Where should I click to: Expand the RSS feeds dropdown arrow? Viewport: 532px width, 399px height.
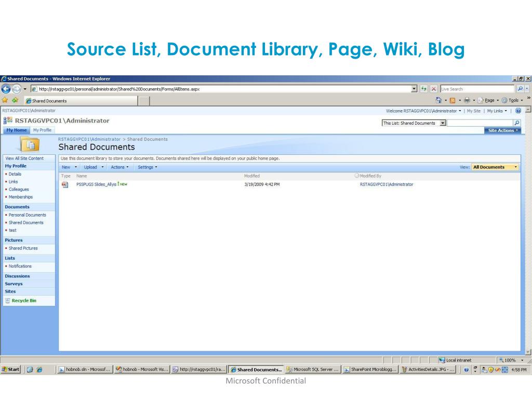coord(460,100)
